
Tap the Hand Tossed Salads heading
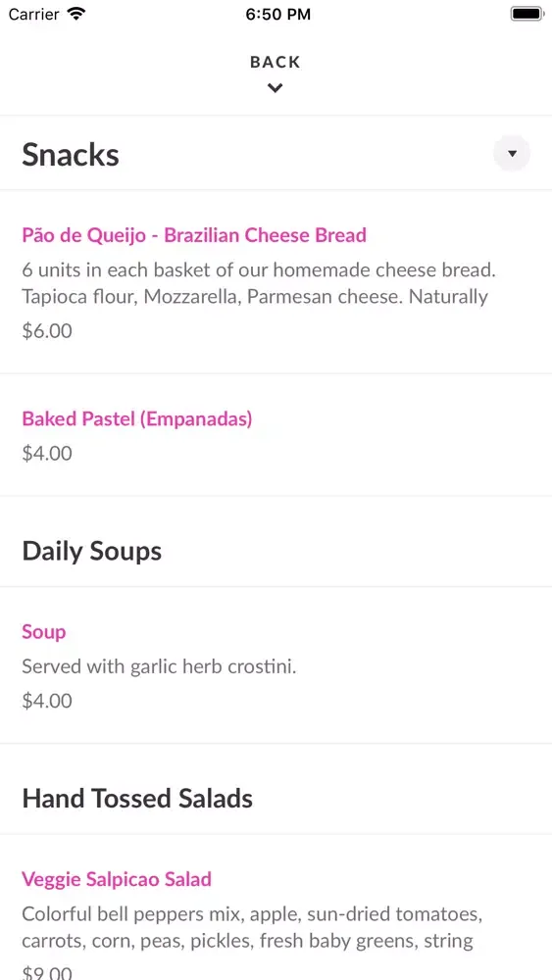[x=137, y=798]
